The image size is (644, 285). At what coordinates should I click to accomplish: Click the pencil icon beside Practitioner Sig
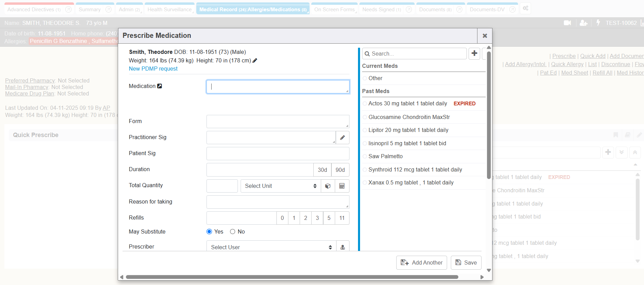342,137
